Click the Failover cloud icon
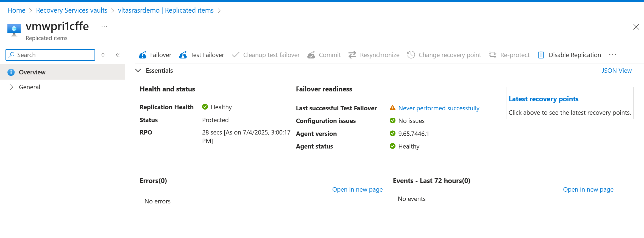 coord(143,55)
